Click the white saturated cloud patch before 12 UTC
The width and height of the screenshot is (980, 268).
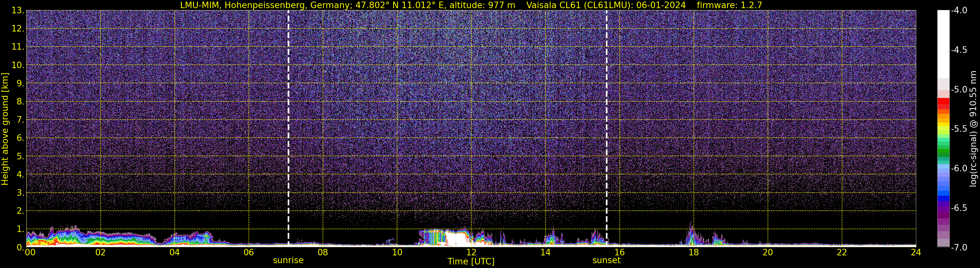tap(457, 239)
